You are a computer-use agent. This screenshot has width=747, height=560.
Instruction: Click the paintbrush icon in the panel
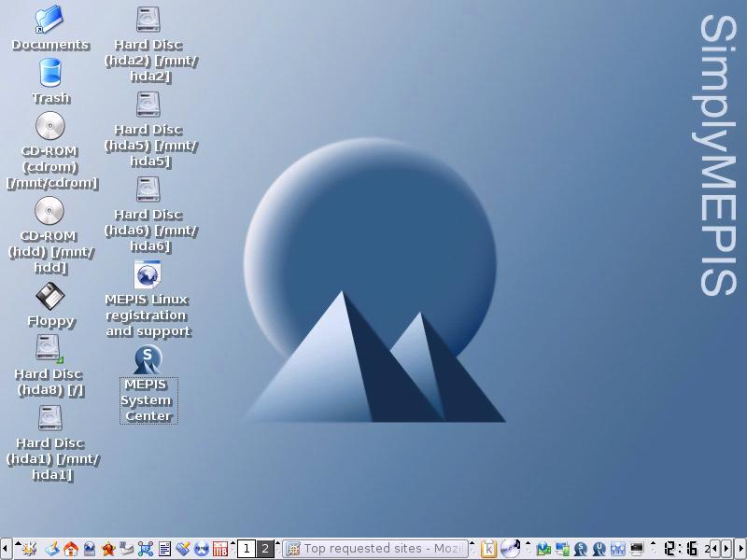pyautogui.click(x=183, y=549)
